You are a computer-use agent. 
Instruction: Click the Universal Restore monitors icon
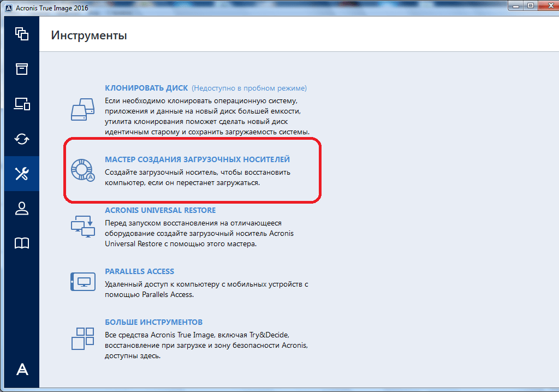(x=83, y=225)
